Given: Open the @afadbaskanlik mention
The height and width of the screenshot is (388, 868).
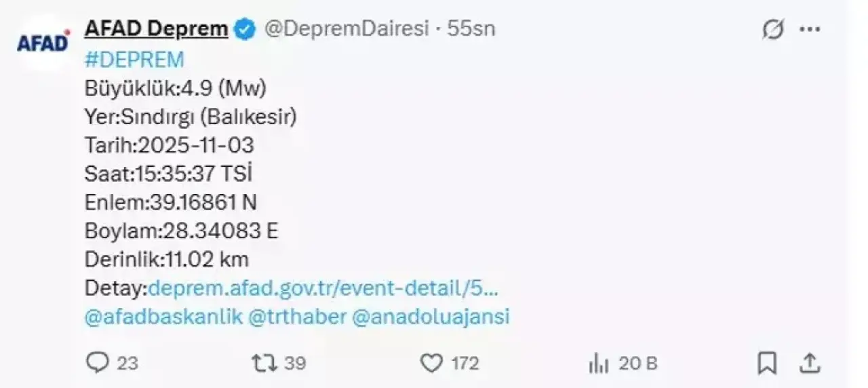Looking at the screenshot, I should [x=163, y=317].
